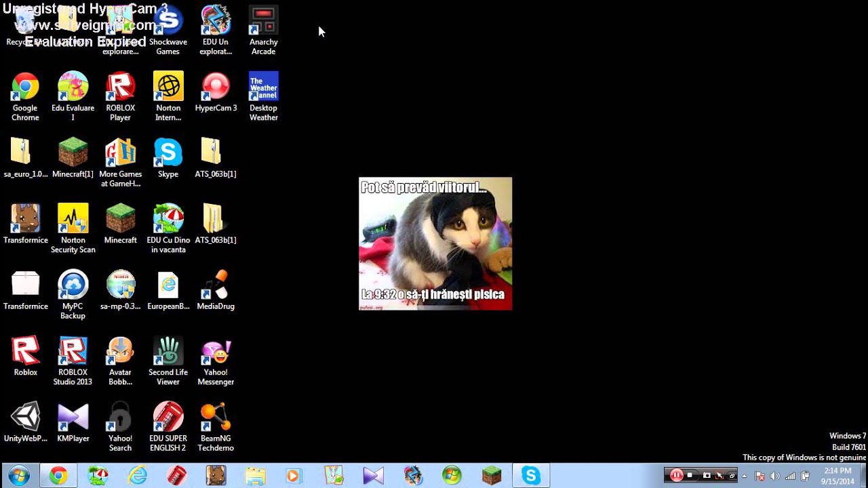868x488 pixels.
Task: Open the Norton Internet Security shortcut
Action: (x=168, y=96)
